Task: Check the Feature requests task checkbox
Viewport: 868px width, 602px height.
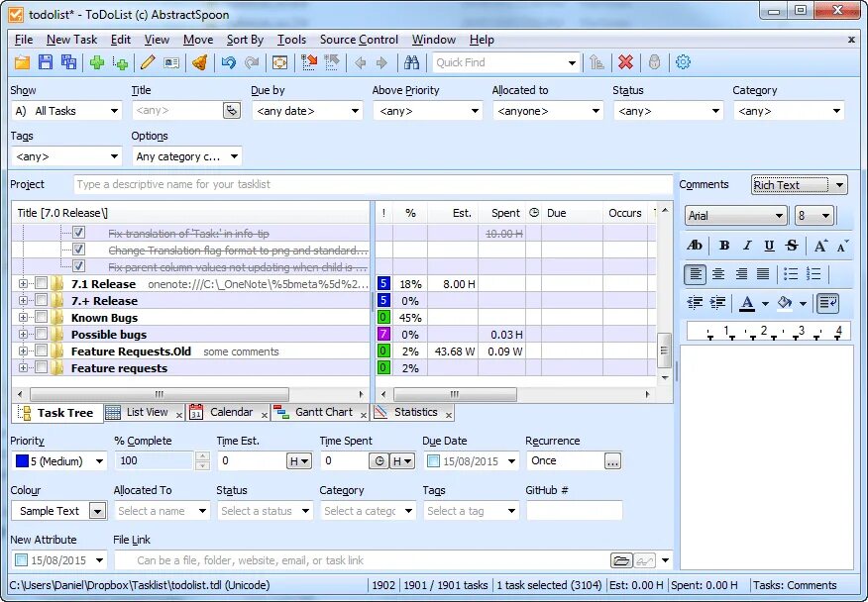Action: (x=42, y=368)
